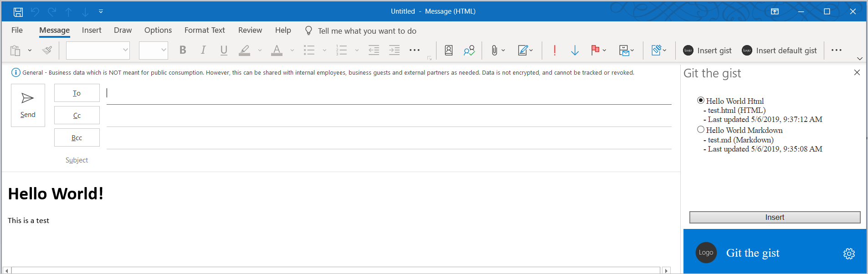Toggle Italic formatting
Viewport: 868px width, 274px height.
pos(203,50)
